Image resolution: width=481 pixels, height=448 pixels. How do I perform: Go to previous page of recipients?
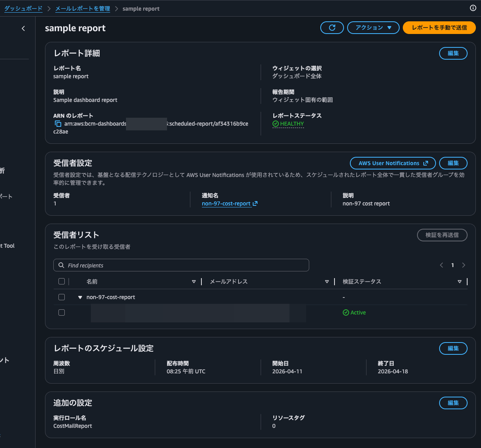pos(442,265)
